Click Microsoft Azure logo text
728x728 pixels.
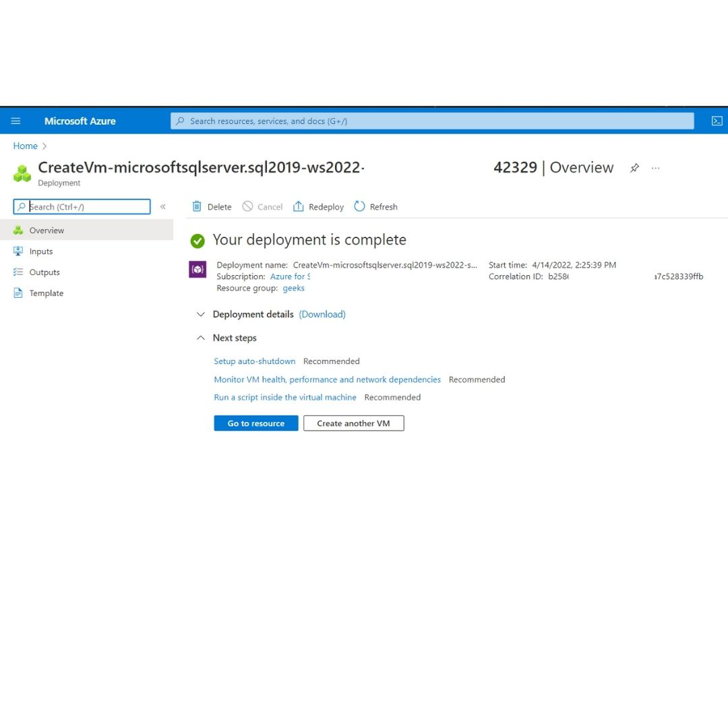[80, 121]
